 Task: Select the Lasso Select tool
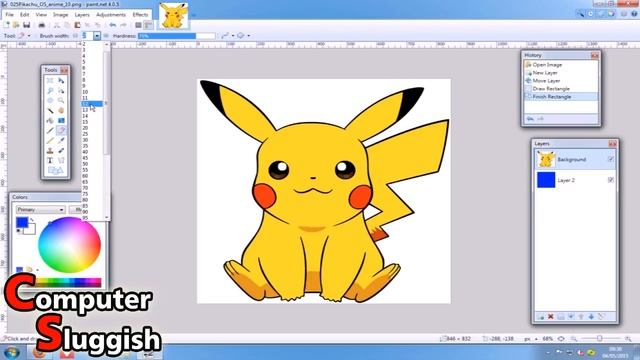tap(50, 90)
